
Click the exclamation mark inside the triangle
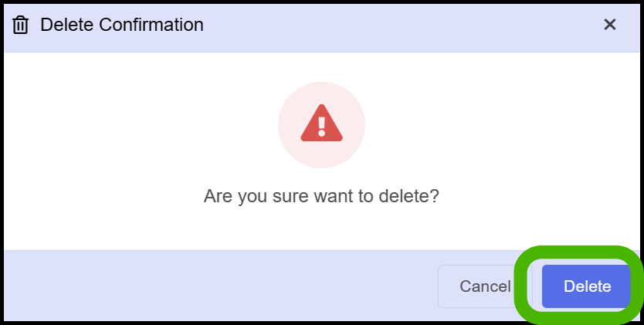point(321,126)
